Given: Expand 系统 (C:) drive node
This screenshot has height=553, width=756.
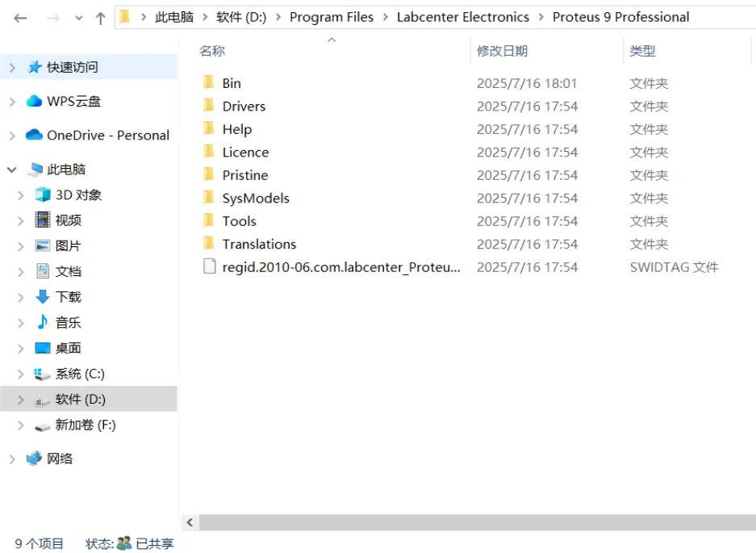Looking at the screenshot, I should 21,374.
